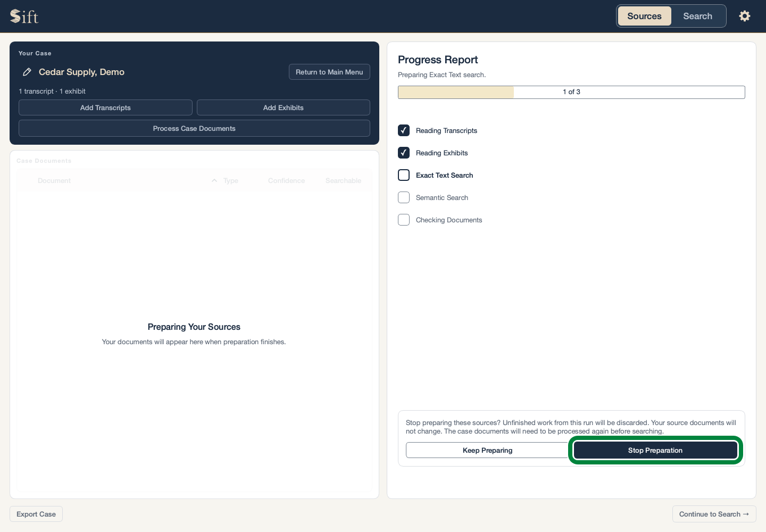Click the Export Case button
This screenshot has width=766, height=532.
click(x=36, y=514)
